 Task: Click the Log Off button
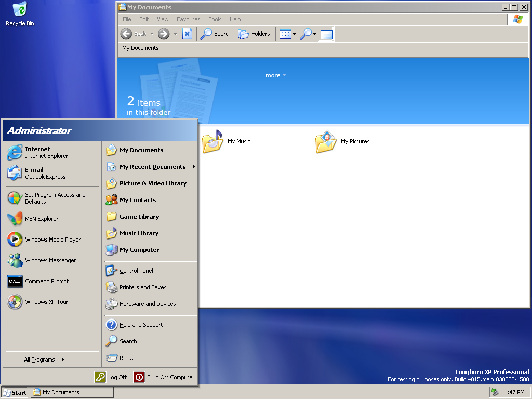111,377
